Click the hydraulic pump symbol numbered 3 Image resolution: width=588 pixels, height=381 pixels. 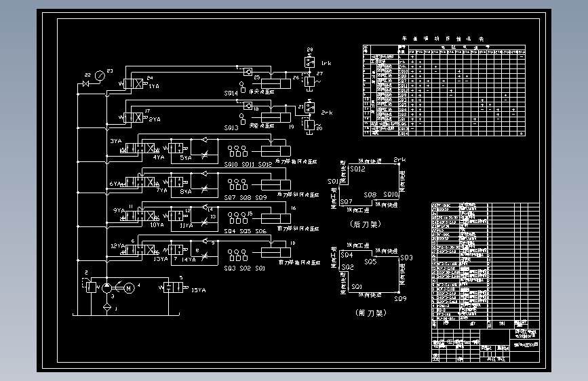pos(107,288)
